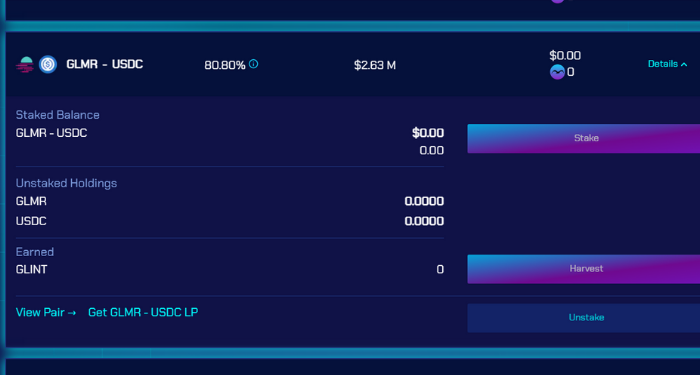Select the Staked Balance heading

point(58,115)
